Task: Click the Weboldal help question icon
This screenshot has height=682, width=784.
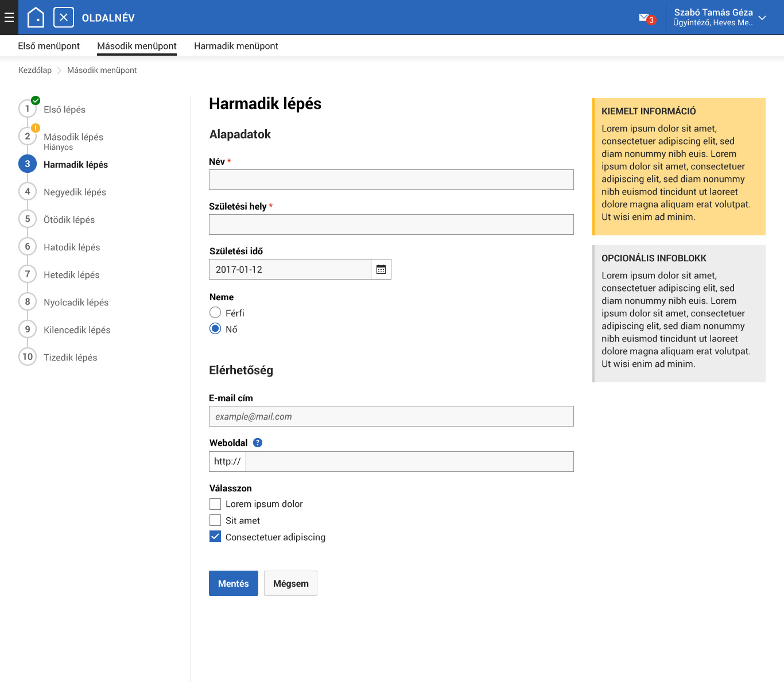Action: pyautogui.click(x=258, y=443)
